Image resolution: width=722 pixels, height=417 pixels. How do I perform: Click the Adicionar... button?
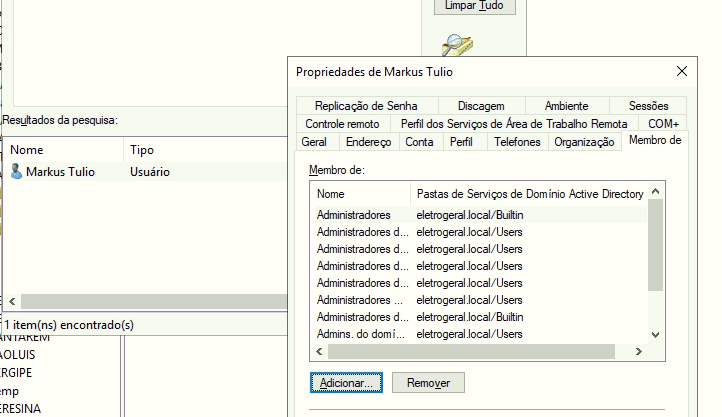[x=346, y=382]
